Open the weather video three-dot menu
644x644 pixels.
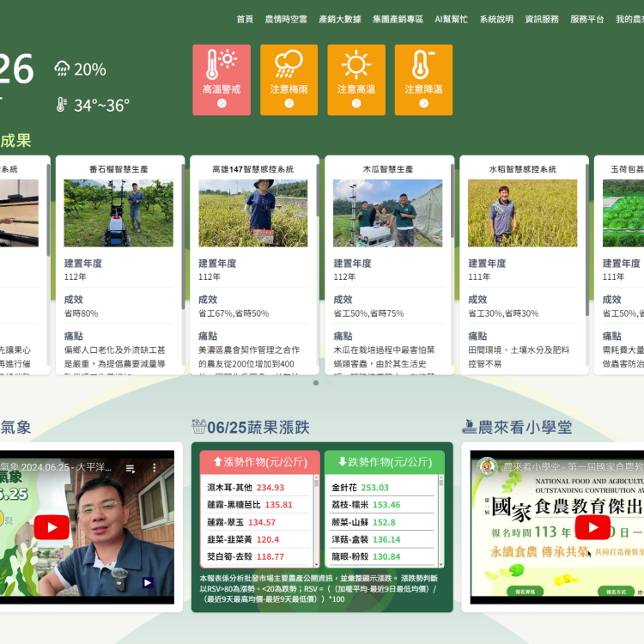155,468
